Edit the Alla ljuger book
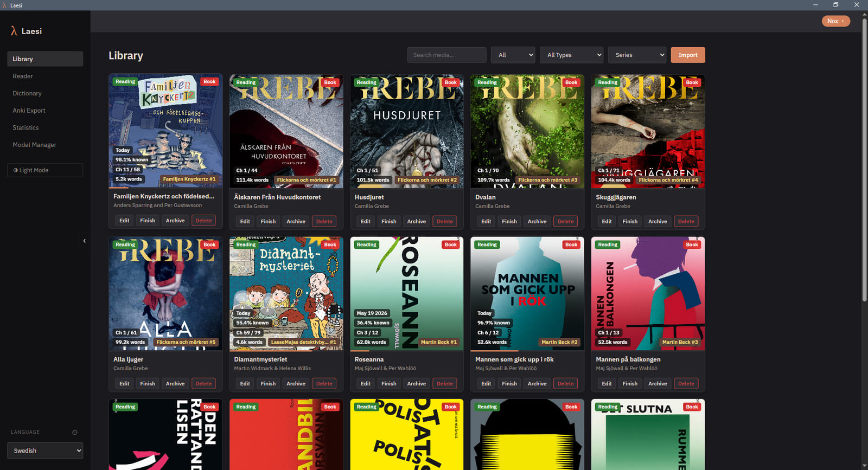The width and height of the screenshot is (868, 470). point(124,383)
